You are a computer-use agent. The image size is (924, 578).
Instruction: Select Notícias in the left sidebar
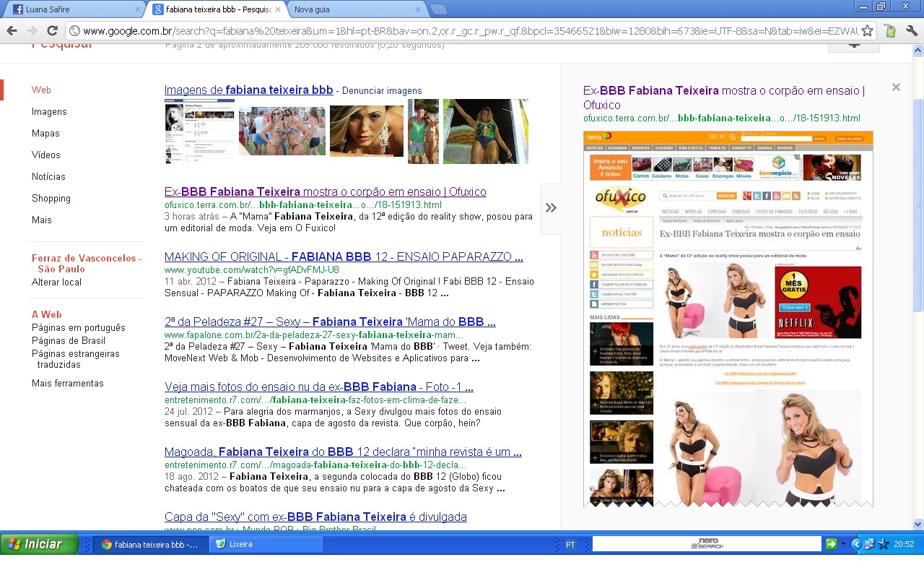(x=48, y=177)
